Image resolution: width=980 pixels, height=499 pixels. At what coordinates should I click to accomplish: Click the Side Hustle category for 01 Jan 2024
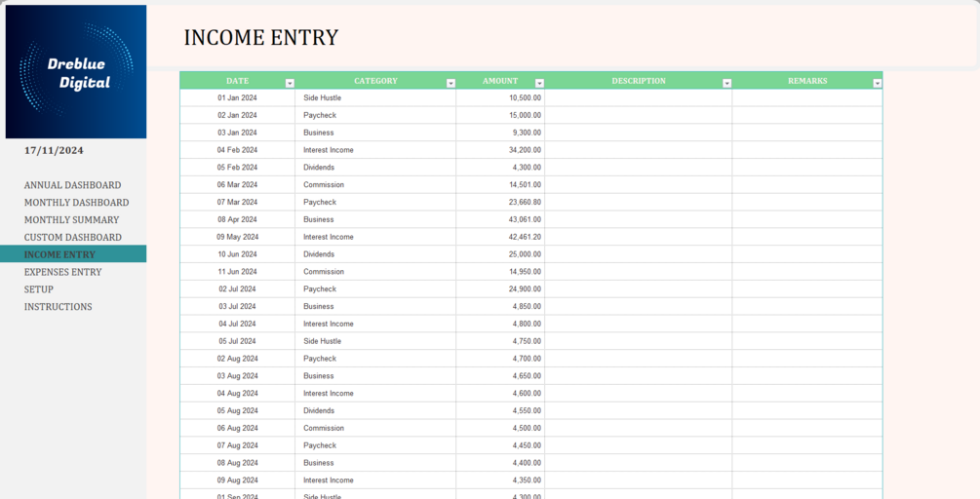375,98
